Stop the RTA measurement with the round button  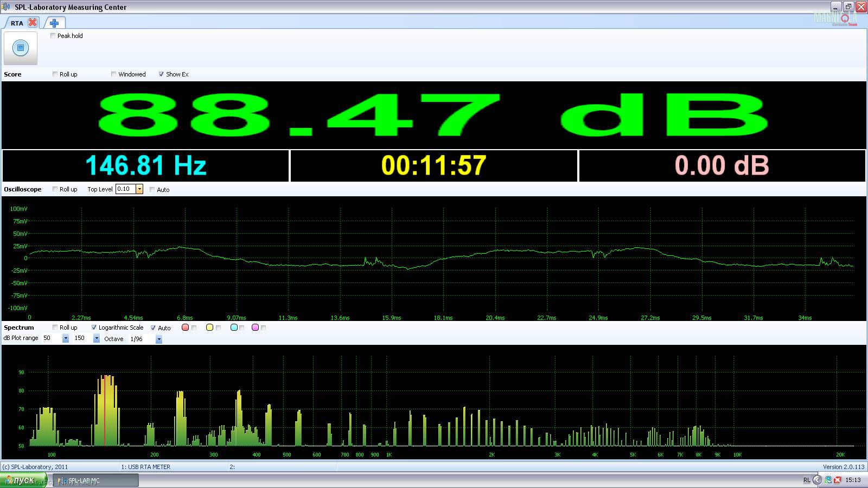click(21, 48)
